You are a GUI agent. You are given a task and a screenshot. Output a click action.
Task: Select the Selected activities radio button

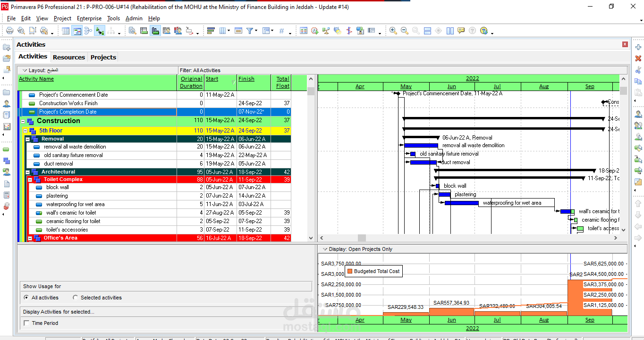pos(75,298)
